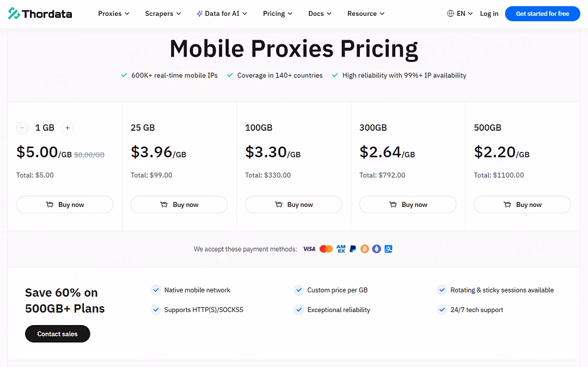Click the American Express payment icon
Screen dimensions: 588x367
click(341, 249)
